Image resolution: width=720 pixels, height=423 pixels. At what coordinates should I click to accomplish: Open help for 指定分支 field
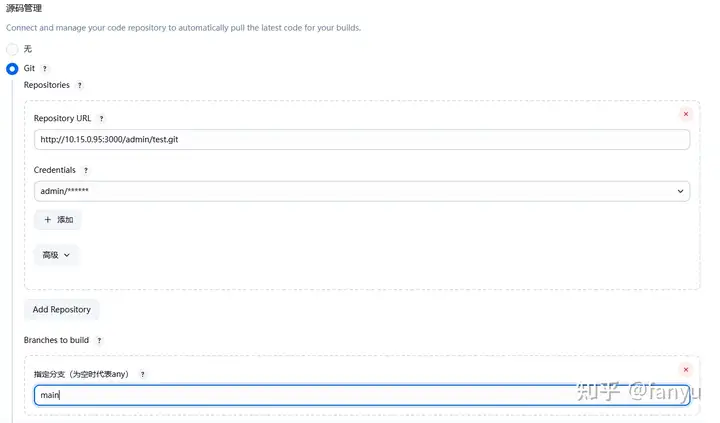tap(142, 374)
